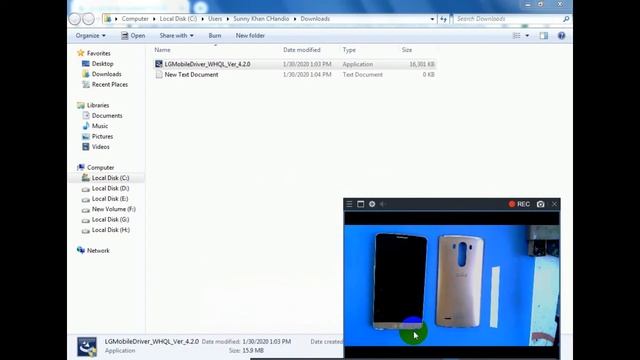The height and width of the screenshot is (360, 640).
Task: Open the Music library
Action: (x=100, y=126)
